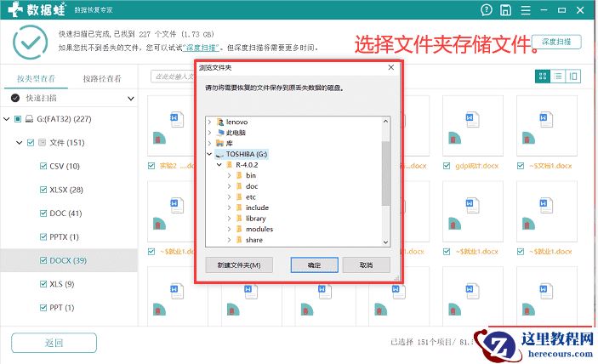
Task: Switch to 按路径查看 tab
Action: coord(102,78)
